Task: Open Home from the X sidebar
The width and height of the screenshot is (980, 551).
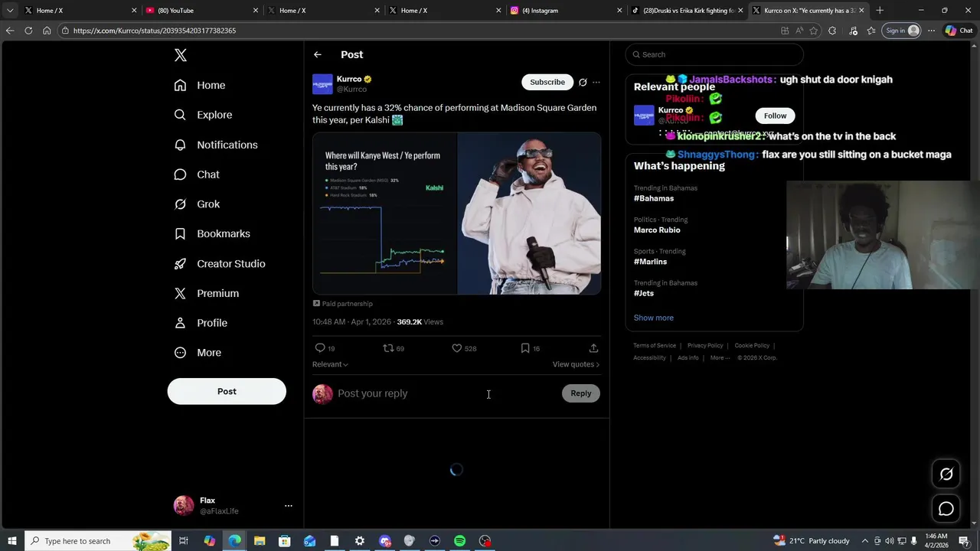Action: tap(200, 85)
